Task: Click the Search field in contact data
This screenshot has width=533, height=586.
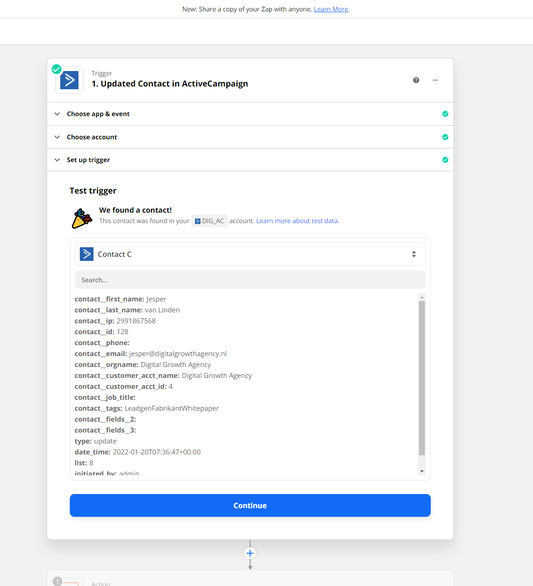Action: tap(250, 280)
